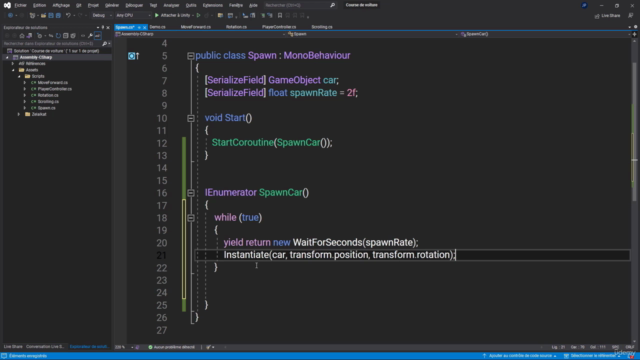Toggle Preview Selected Items in Solution Explorer
This screenshot has width=640, height=360.
point(98,36)
